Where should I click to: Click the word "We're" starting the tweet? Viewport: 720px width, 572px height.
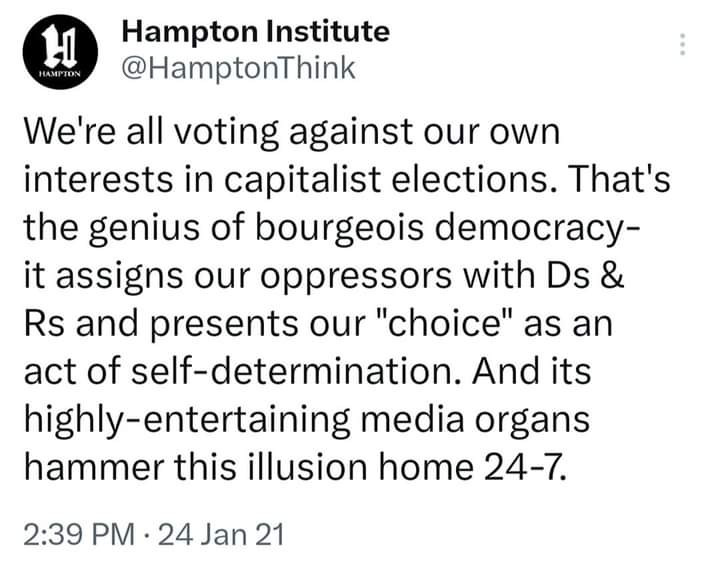[66, 132]
